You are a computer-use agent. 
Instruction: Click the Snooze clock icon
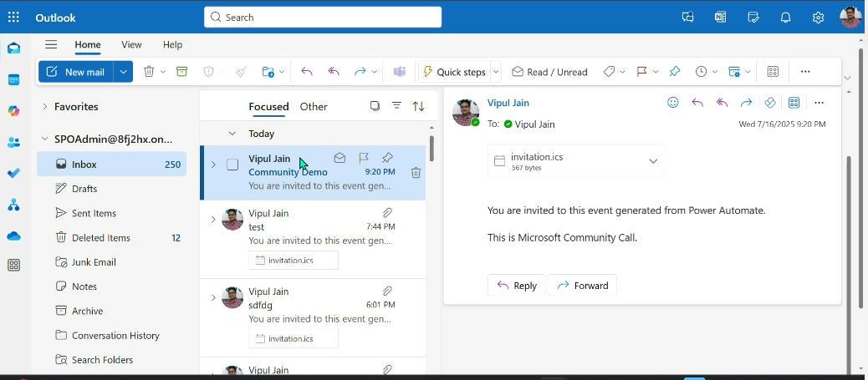pyautogui.click(x=702, y=72)
